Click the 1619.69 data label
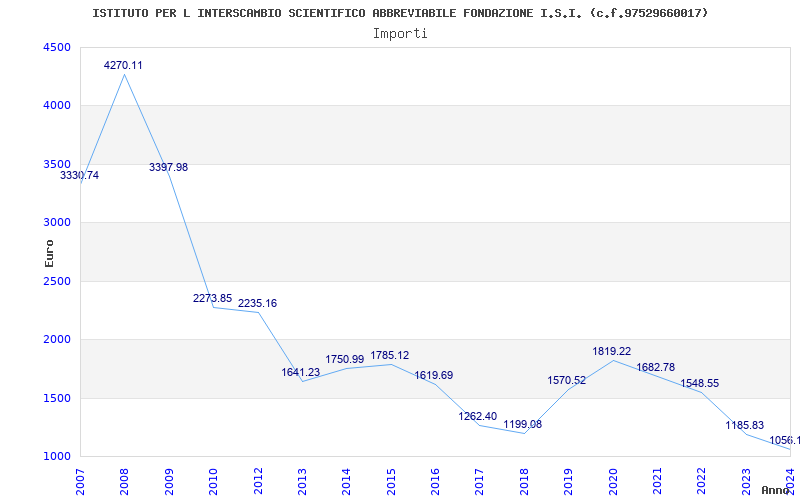Screen dimensions: 800x500 click(x=434, y=376)
